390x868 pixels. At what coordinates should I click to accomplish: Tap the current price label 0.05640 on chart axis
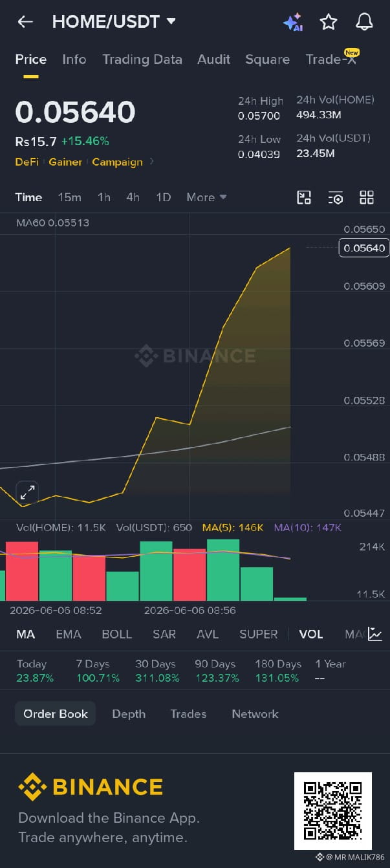pos(363,248)
